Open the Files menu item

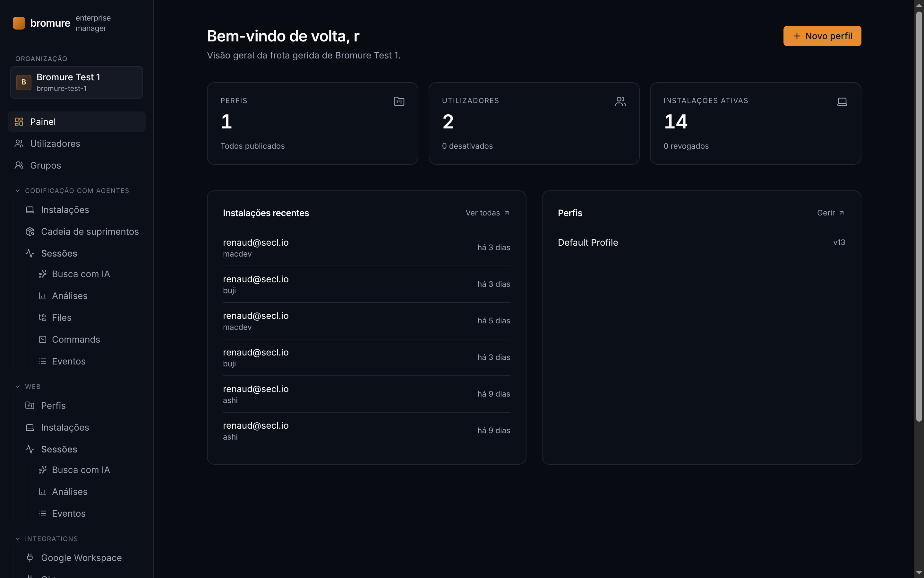click(88, 318)
